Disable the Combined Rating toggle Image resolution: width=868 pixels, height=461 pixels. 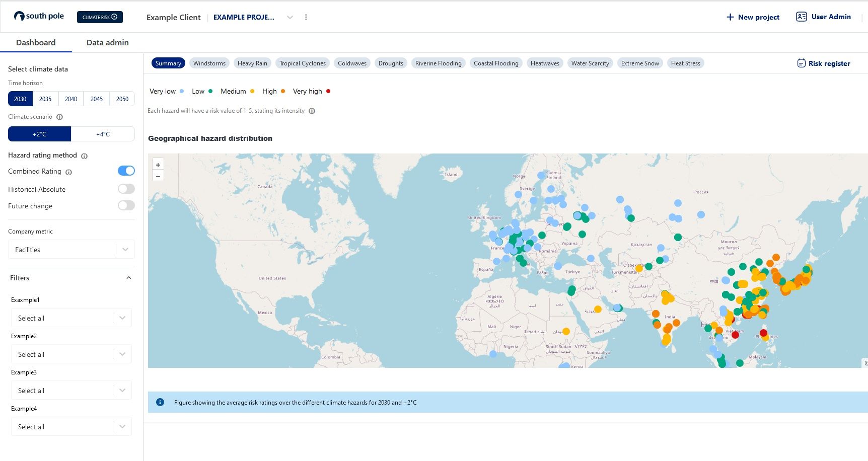pyautogui.click(x=126, y=171)
